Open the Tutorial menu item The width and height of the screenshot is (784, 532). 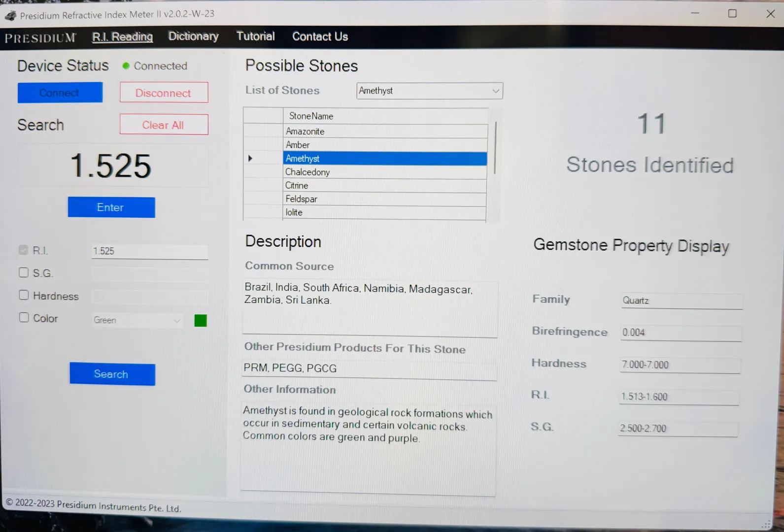click(255, 36)
